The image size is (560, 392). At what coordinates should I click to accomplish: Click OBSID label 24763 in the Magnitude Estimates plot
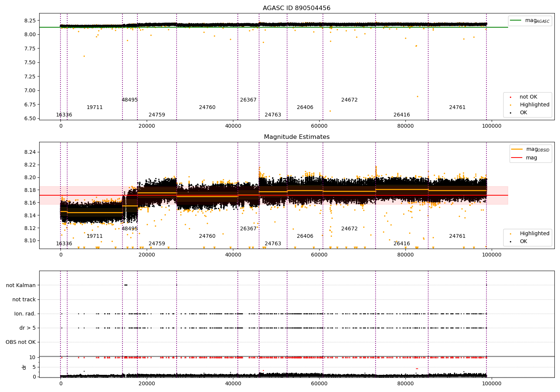[x=273, y=244]
